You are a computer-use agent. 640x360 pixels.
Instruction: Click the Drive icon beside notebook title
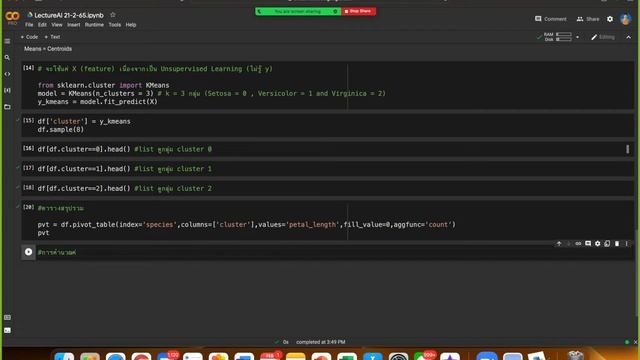click(x=30, y=15)
